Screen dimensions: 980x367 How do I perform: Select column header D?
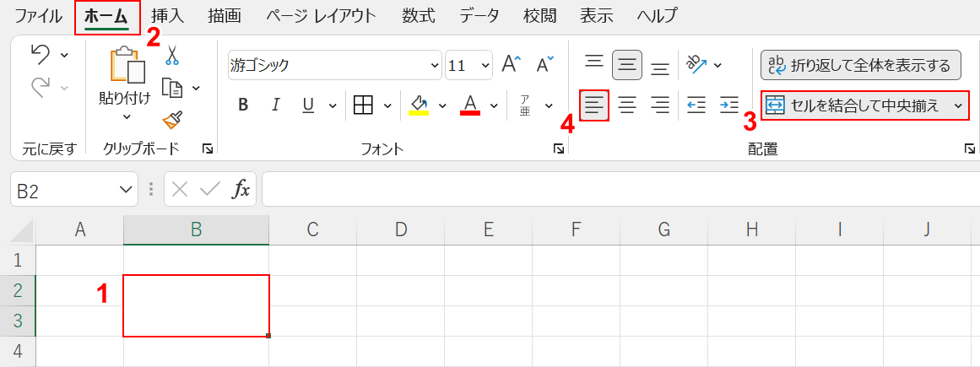tap(401, 230)
